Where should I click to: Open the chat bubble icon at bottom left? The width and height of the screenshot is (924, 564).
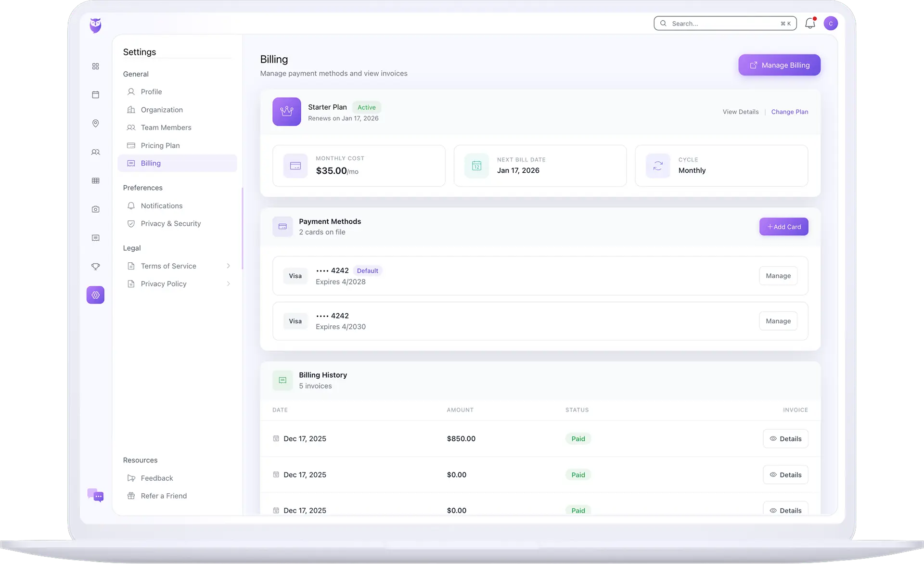pos(95,495)
